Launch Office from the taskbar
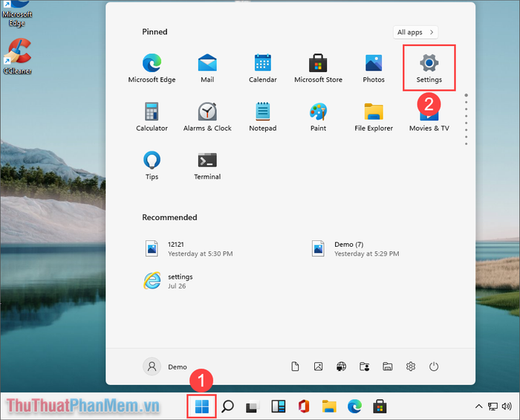Screen dimensions: 520x420 coord(304,407)
